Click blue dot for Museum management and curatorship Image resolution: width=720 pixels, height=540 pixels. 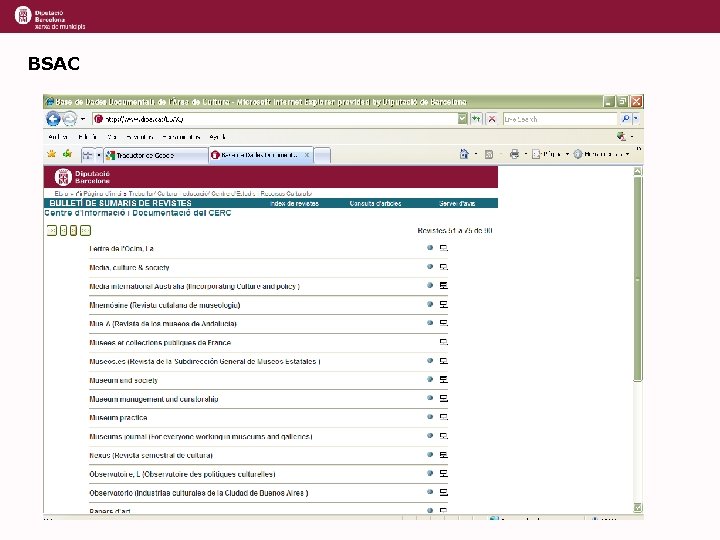coord(430,398)
